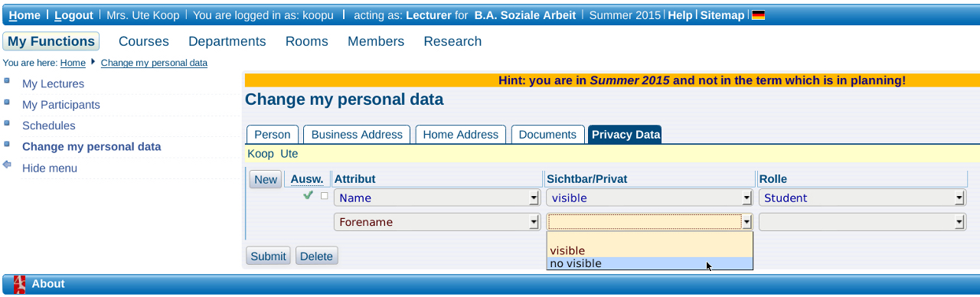Click the green checkmark icon in Name row

point(308,196)
